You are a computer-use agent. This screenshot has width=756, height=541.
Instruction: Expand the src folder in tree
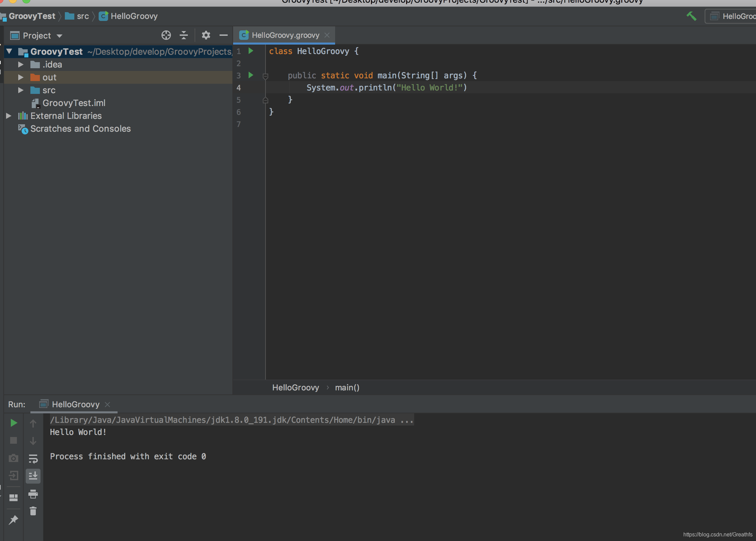(x=21, y=90)
